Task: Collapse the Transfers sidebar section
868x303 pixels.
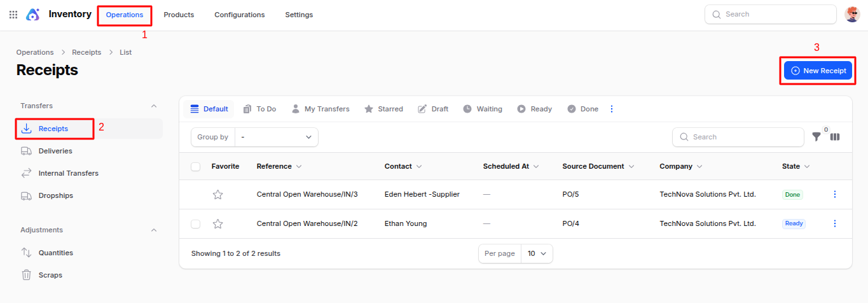Action: click(153, 106)
